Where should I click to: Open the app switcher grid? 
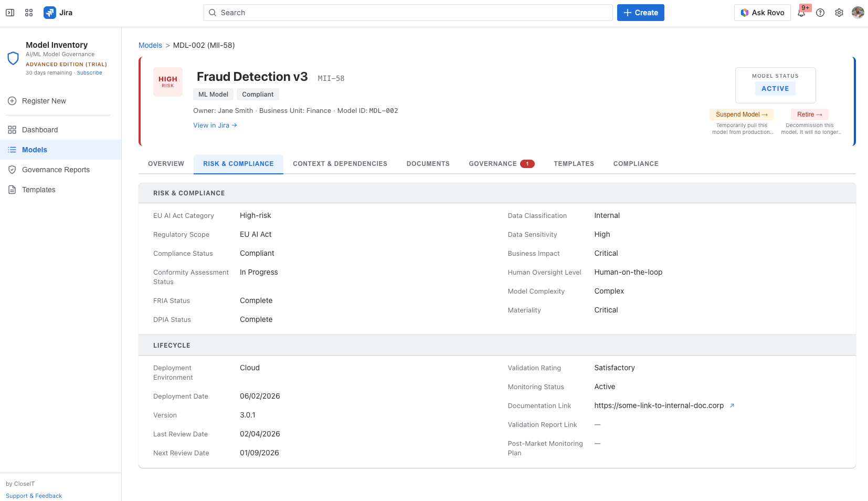[x=29, y=12]
